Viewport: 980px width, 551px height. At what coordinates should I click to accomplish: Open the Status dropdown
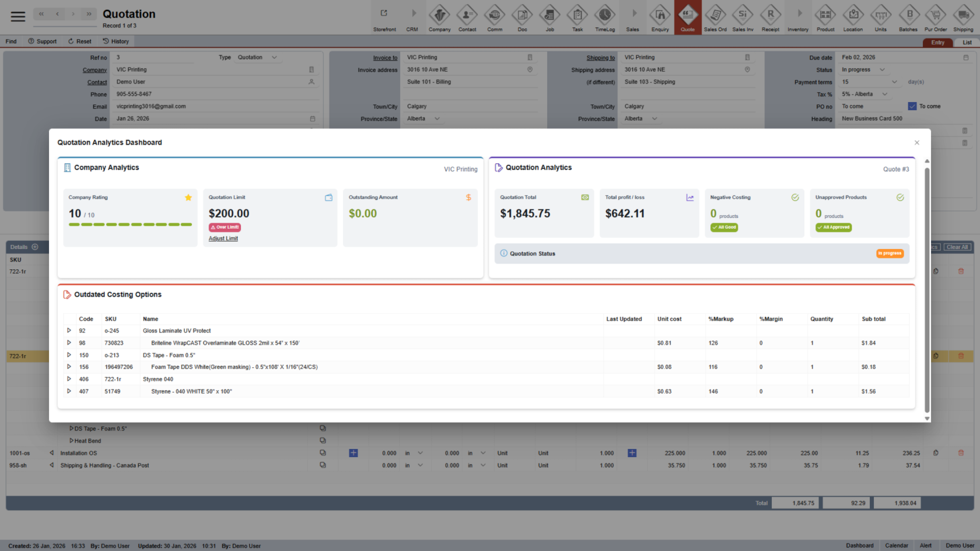882,70
